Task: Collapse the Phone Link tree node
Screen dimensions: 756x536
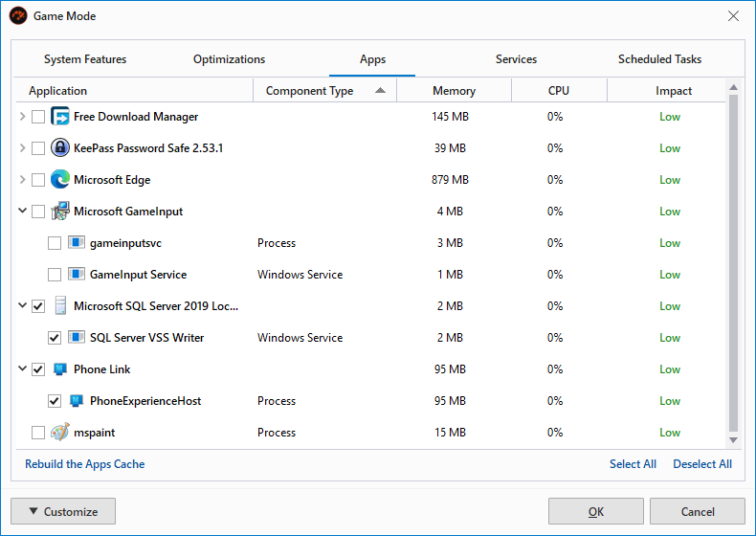Action: pyautogui.click(x=23, y=369)
